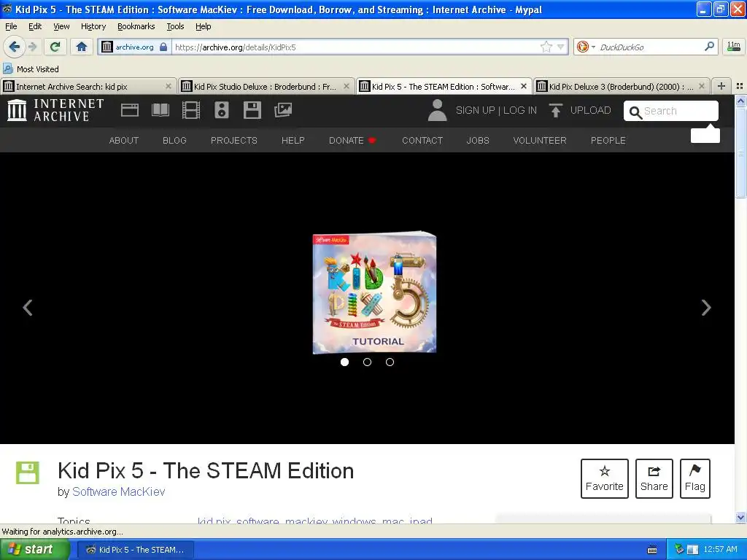Open the search engine dropdown next to DuckDuckGo
The height and width of the screenshot is (560, 747).
pyautogui.click(x=593, y=47)
